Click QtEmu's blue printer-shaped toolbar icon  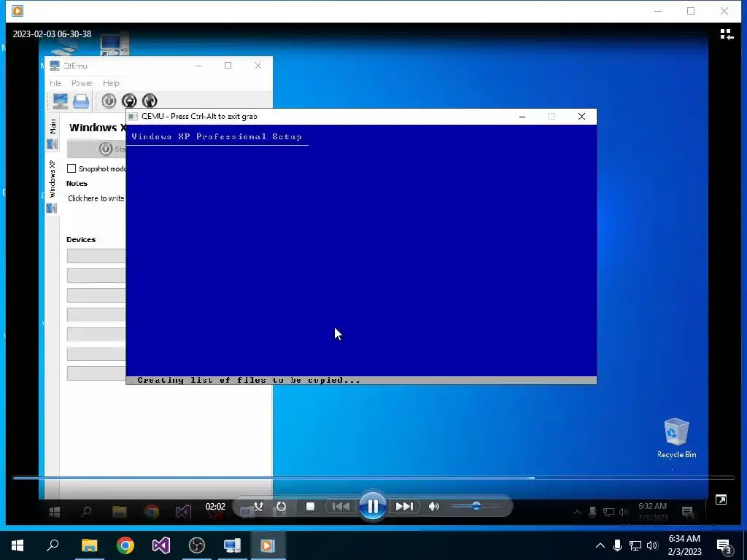click(81, 101)
